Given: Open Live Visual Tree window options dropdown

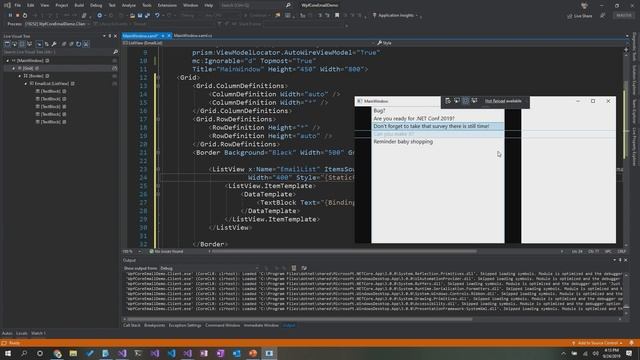Looking at the screenshot, I should [104, 36].
